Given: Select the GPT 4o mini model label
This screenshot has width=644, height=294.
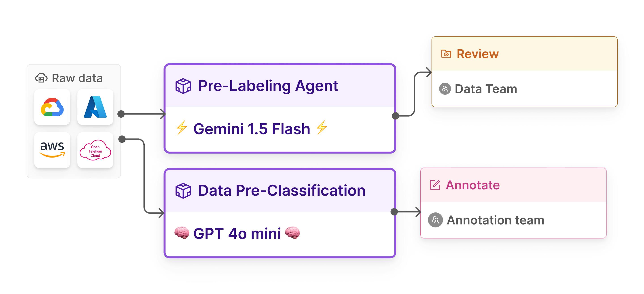Looking at the screenshot, I should (237, 234).
